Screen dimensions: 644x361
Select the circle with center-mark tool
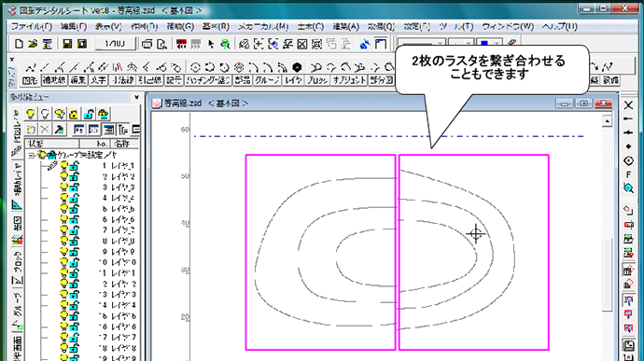pyautogui.click(x=195, y=67)
